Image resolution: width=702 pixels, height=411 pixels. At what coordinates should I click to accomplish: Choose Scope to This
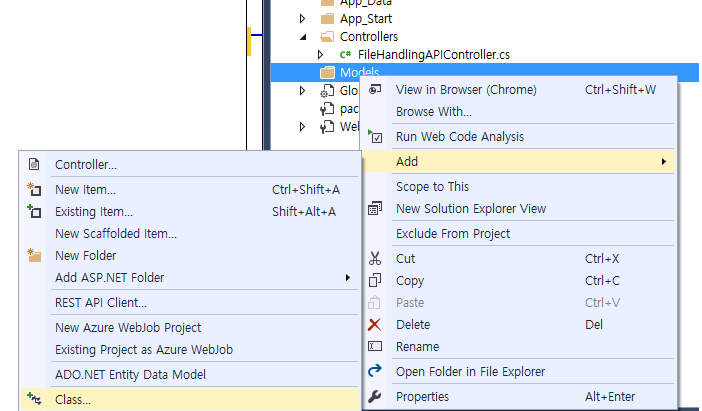[519, 187]
